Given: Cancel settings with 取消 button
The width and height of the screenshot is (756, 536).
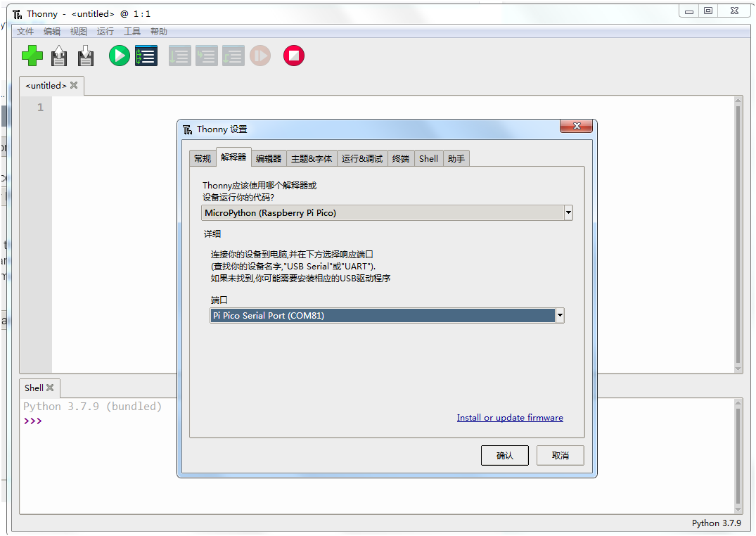Looking at the screenshot, I should [x=560, y=455].
